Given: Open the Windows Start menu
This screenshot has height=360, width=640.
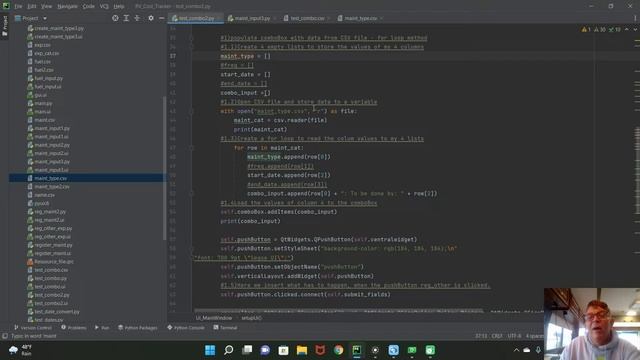Looking at the screenshot, I should 210,350.
